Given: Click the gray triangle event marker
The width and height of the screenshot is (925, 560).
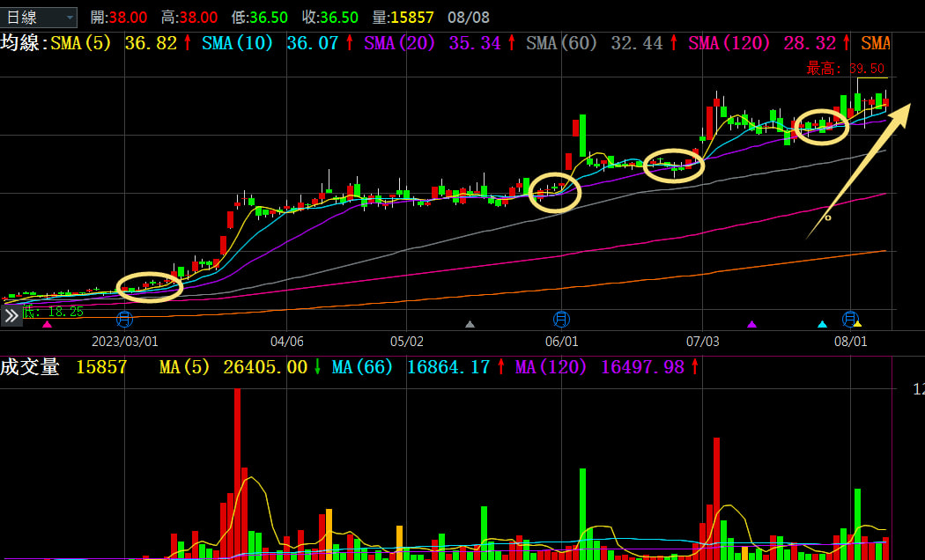Looking at the screenshot, I should click(x=470, y=324).
